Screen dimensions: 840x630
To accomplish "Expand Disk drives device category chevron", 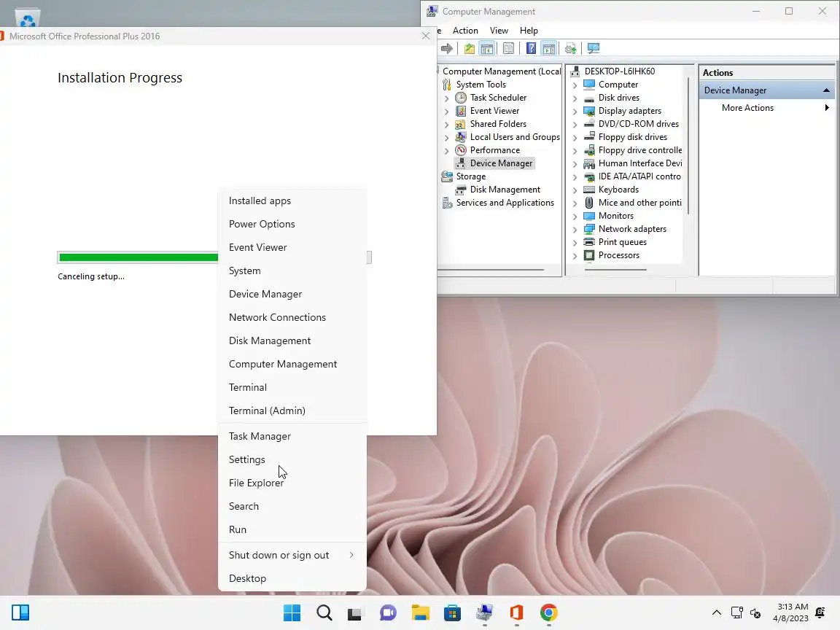I will click(575, 98).
